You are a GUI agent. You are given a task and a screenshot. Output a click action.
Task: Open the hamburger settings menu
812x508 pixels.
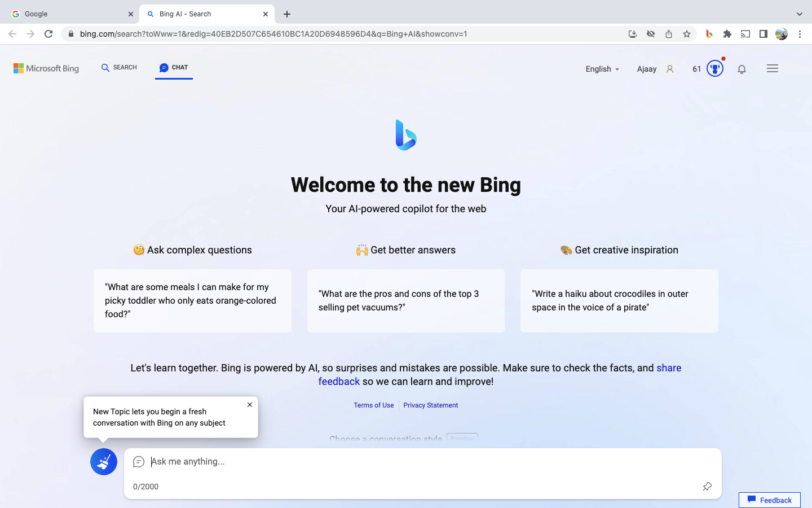773,68
